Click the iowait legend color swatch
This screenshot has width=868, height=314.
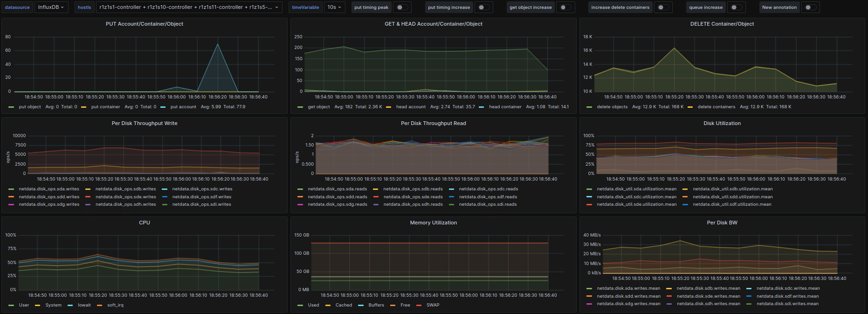coord(70,305)
